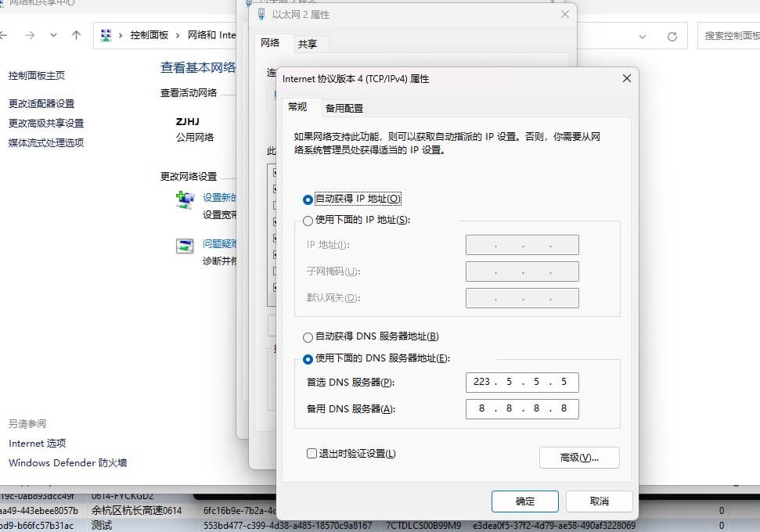Select 自动获得 DNS 服务器地址 radio button
This screenshot has height=532, width=760.
click(308, 337)
